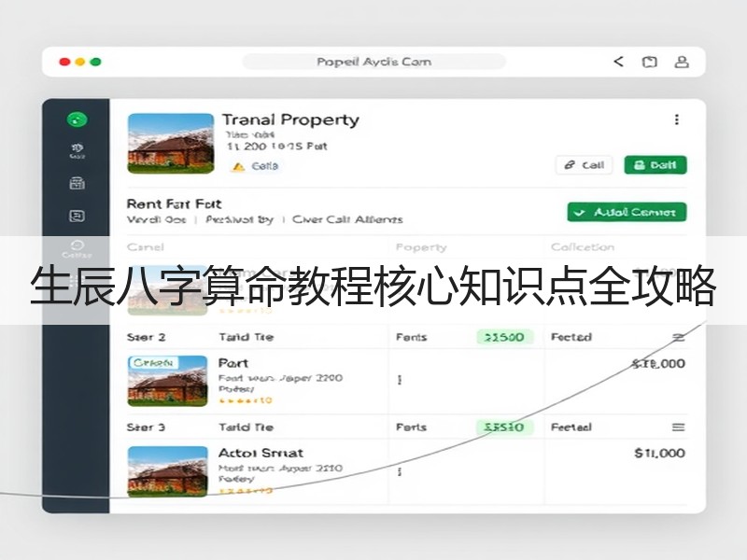Image resolution: width=747 pixels, height=560 pixels.
Task: Click Fected label in Ster 2 row
Action: 571,337
